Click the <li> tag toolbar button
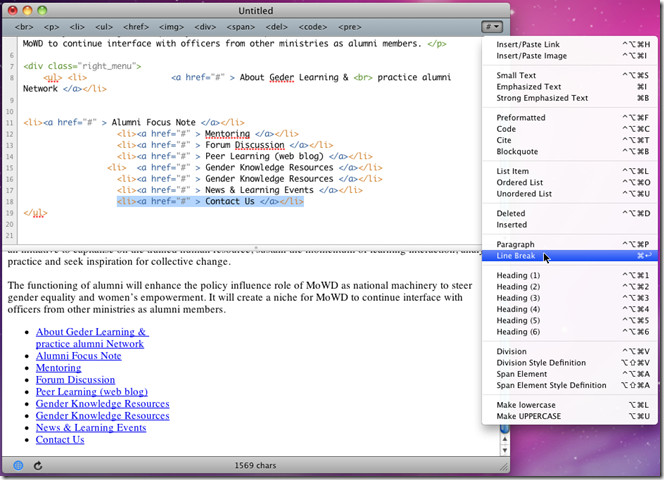Image resolution: width=664 pixels, height=480 pixels. (77, 27)
